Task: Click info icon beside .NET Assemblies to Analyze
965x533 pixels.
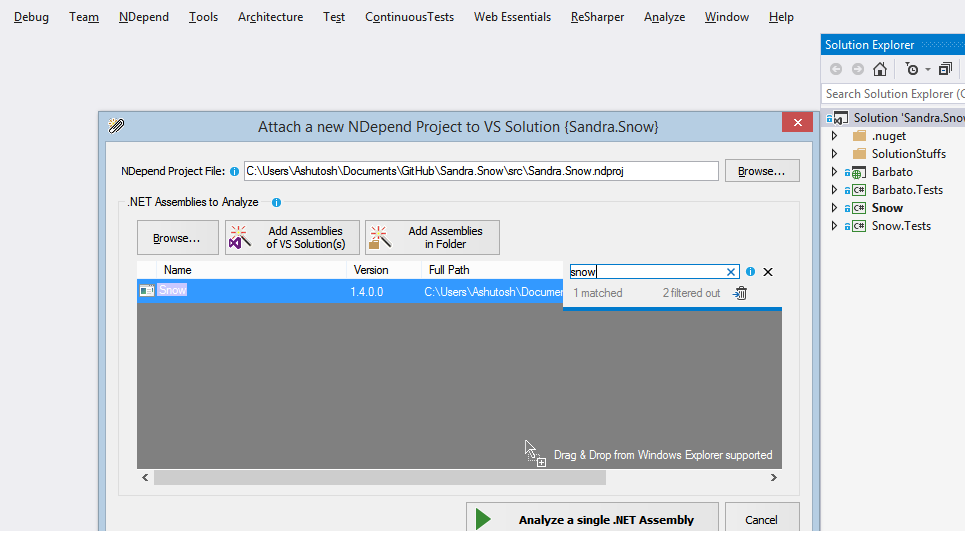Action: pyautogui.click(x=276, y=202)
